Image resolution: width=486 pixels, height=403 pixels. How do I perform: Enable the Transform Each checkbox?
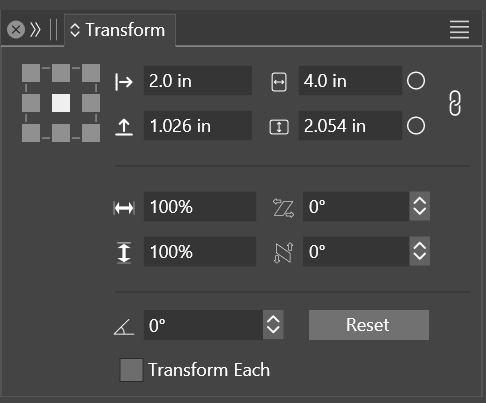coord(131,370)
